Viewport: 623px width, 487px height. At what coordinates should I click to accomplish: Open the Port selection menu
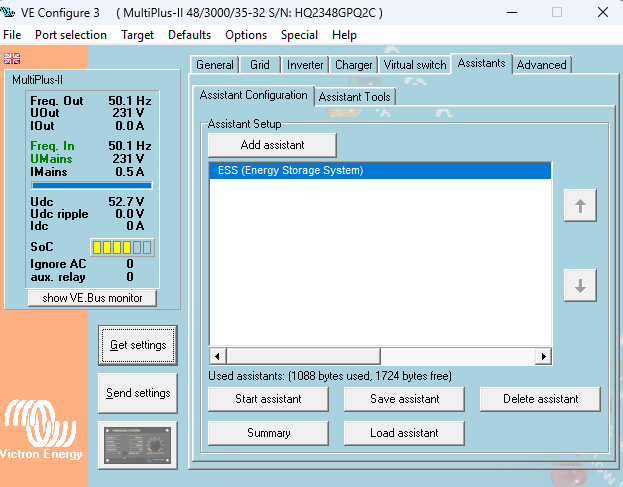[x=71, y=35]
